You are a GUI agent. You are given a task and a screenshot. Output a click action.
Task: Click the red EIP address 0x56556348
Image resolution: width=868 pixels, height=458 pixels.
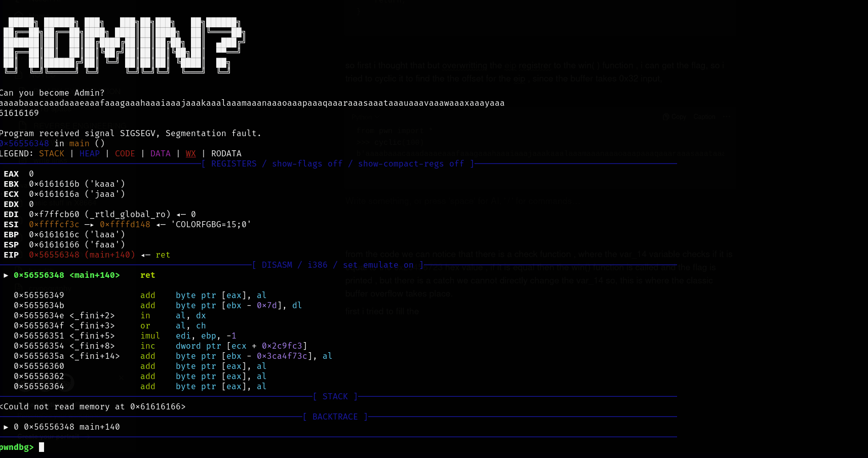(54, 255)
